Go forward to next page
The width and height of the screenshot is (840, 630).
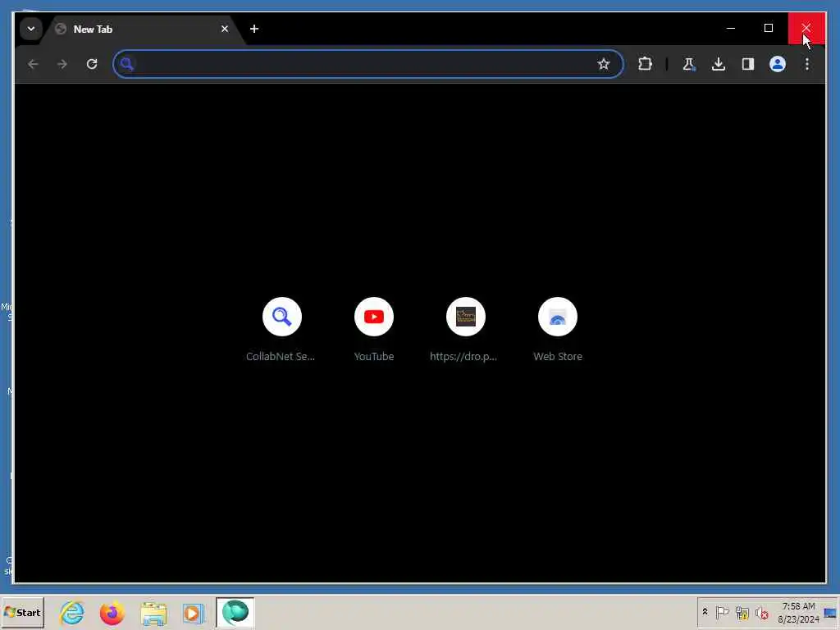point(62,64)
